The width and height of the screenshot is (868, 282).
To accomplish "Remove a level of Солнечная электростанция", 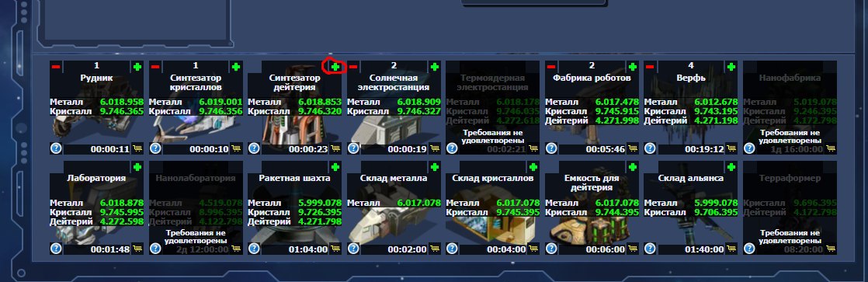I will click(353, 67).
